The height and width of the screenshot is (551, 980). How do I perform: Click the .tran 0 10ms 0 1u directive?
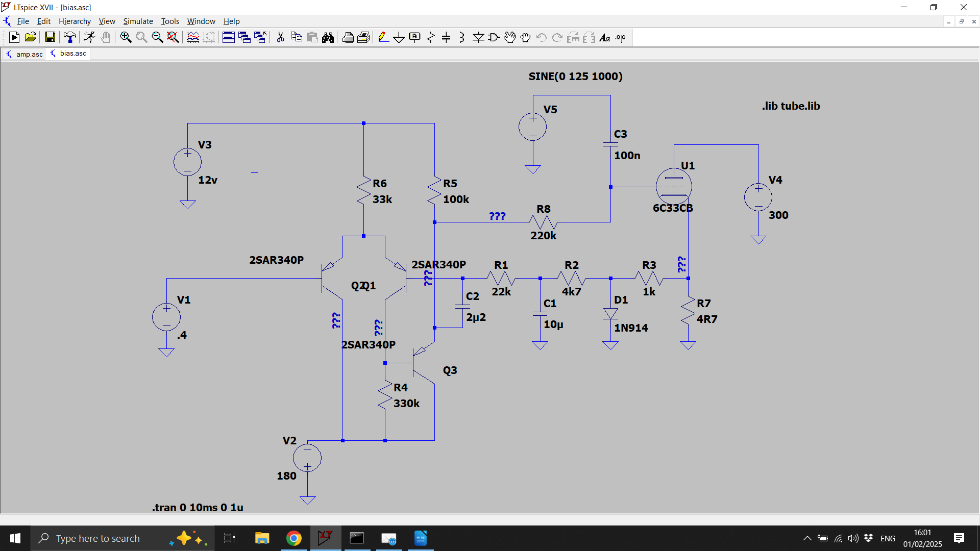coord(198,508)
